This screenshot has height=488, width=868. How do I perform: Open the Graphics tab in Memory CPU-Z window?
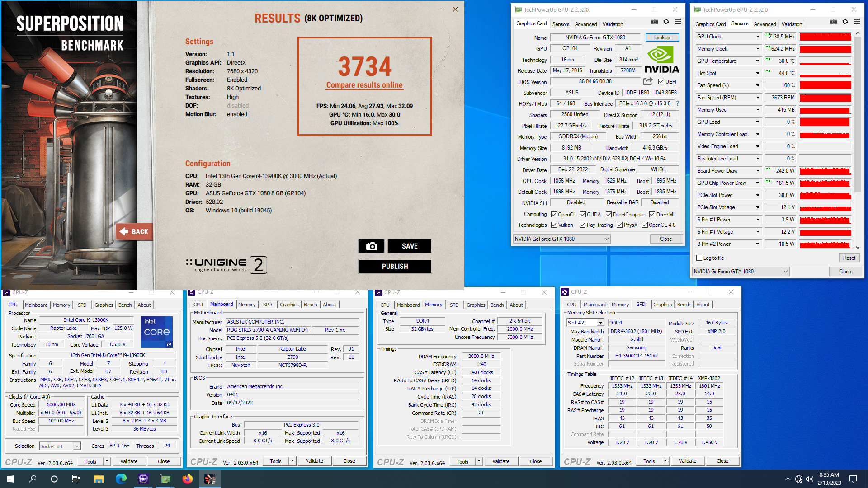click(x=476, y=305)
